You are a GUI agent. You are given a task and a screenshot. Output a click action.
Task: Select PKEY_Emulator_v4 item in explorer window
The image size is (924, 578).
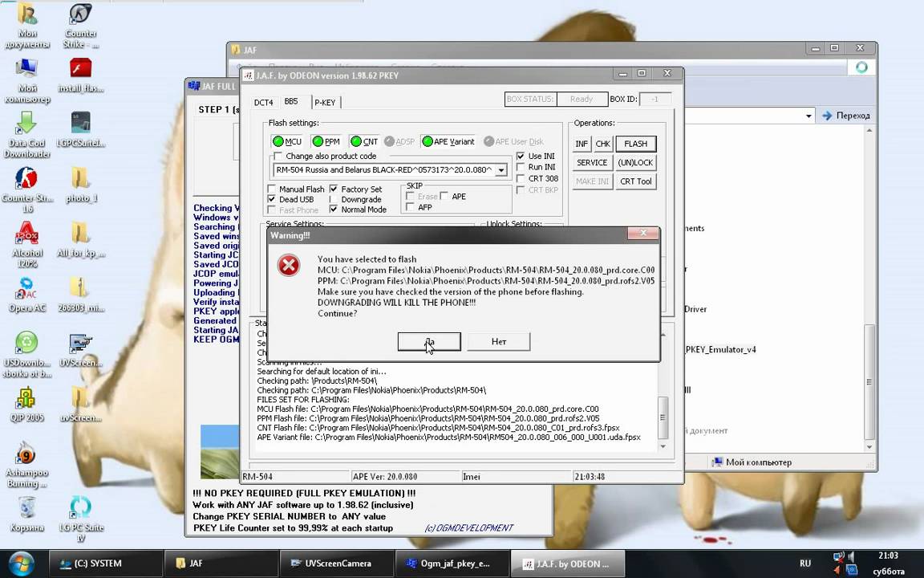click(x=720, y=350)
